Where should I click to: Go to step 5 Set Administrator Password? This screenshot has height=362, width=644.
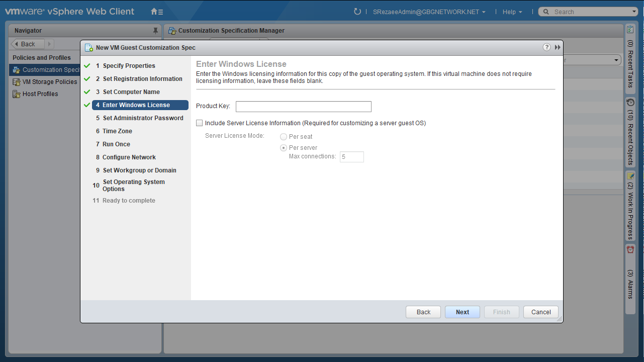(143, 118)
